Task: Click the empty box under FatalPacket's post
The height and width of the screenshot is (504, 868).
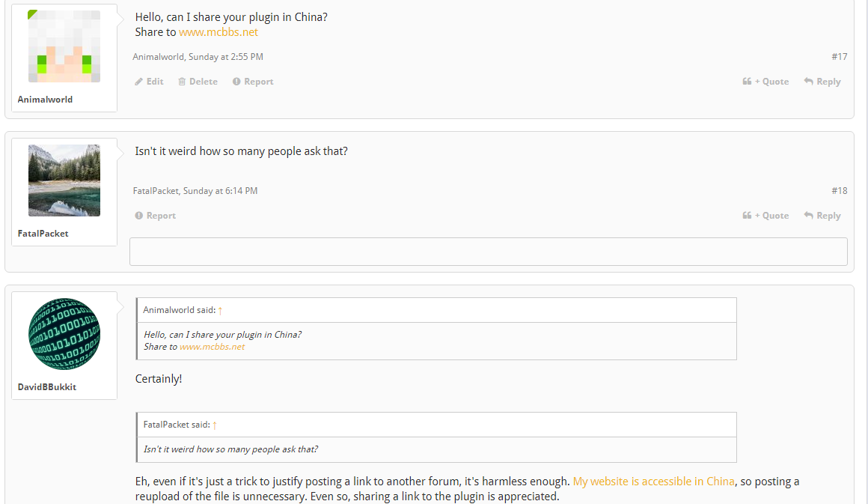Action: [488, 252]
